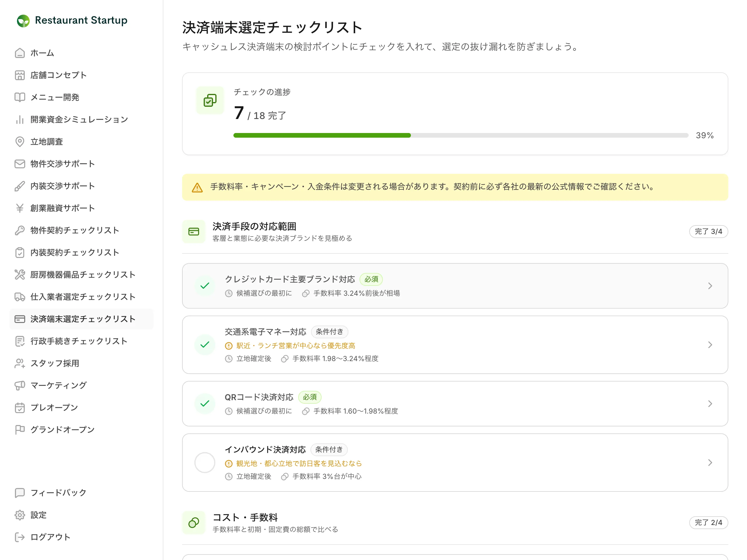Go to 立地調査 page
Viewport: 747px width, 560px height.
click(81, 142)
